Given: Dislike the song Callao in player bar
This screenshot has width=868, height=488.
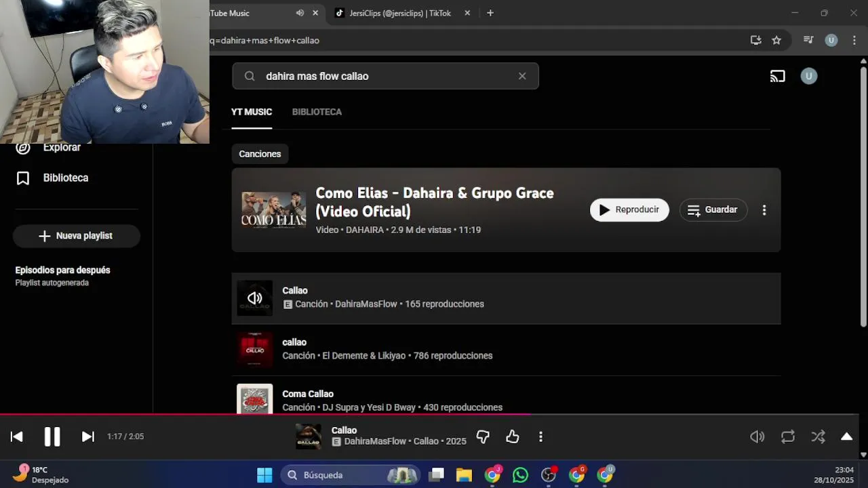Looking at the screenshot, I should 483,437.
